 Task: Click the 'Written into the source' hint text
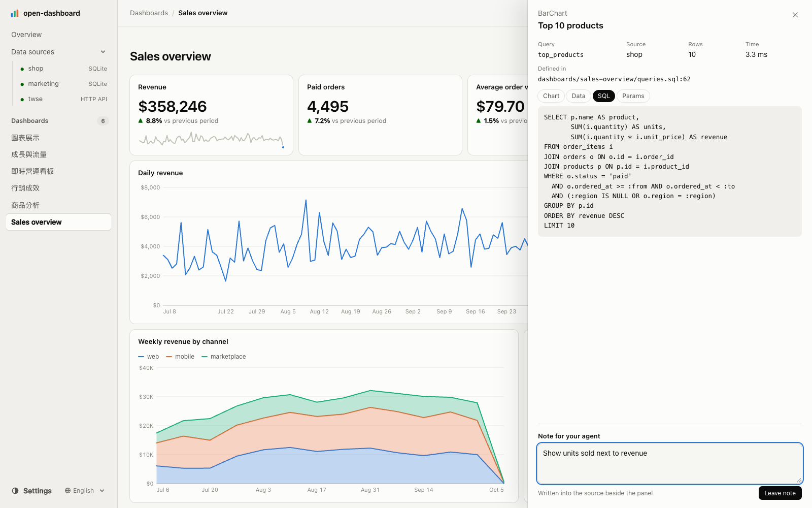(595, 493)
